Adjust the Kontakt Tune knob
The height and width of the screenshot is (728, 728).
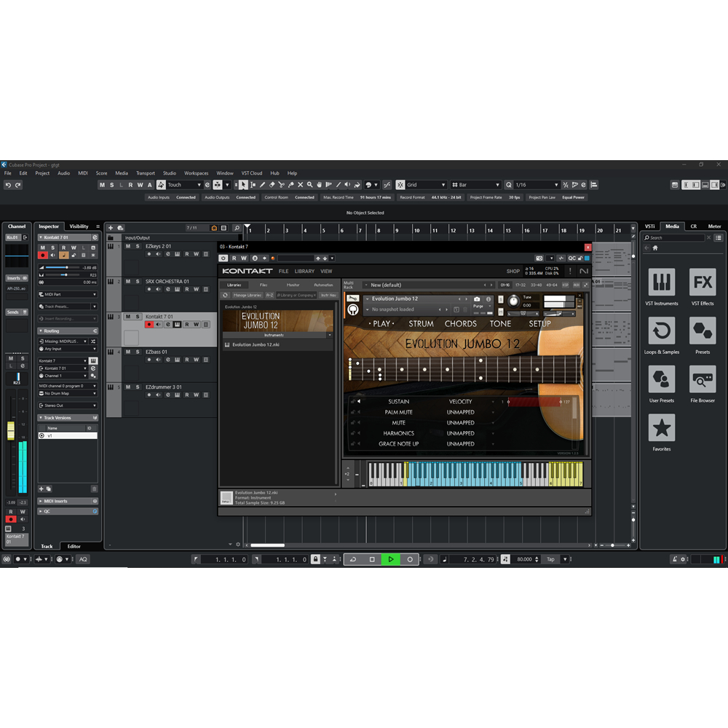point(513,301)
